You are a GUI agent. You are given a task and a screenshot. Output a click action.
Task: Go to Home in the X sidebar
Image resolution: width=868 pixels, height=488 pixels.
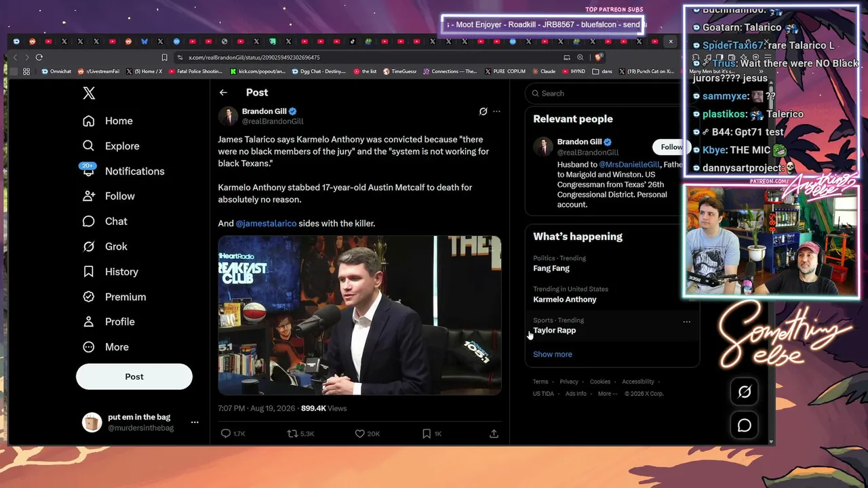108,121
